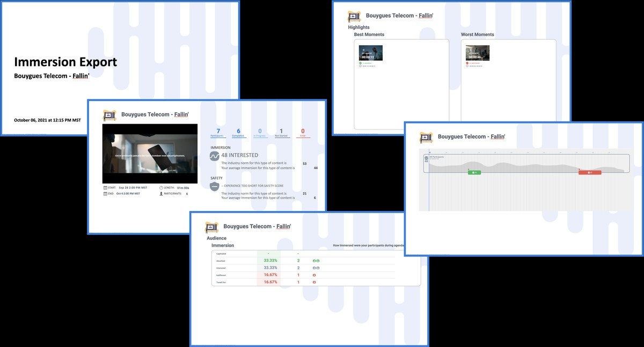Click the Best Moments heading
Screen dimensions: 644x347
pos(369,34)
